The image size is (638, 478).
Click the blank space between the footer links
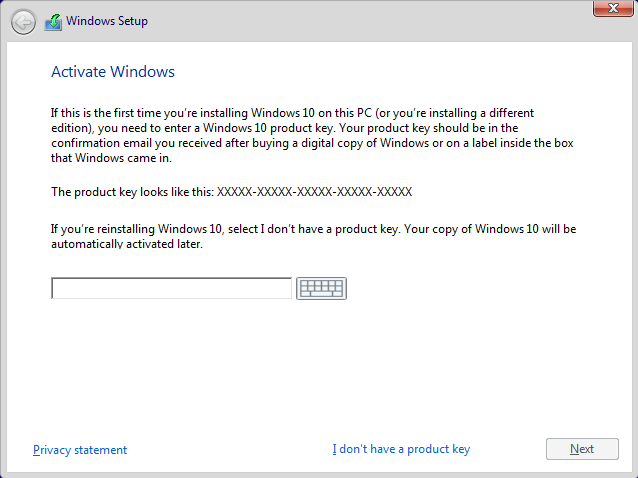pos(230,450)
